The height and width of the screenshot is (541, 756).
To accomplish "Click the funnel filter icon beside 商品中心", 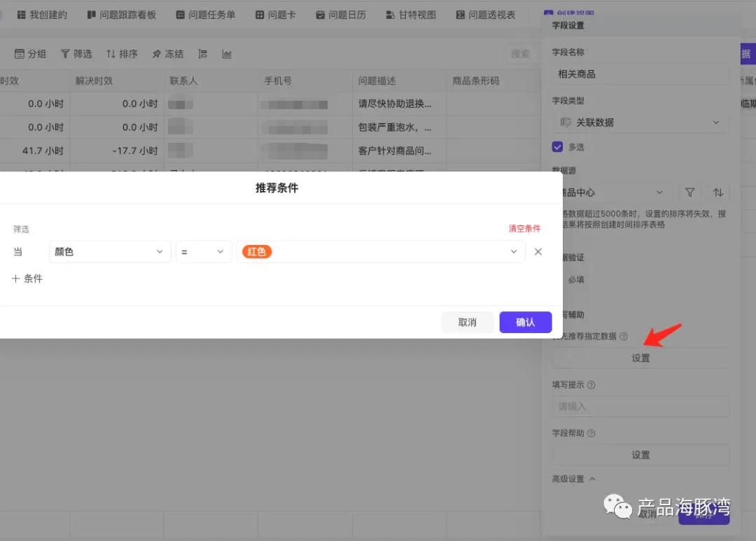I will click(x=689, y=192).
